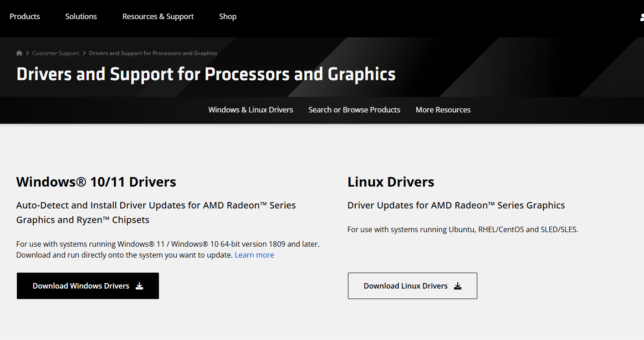The image size is (644, 340).
Task: Click the Download Windows Drivers button
Action: tap(88, 286)
